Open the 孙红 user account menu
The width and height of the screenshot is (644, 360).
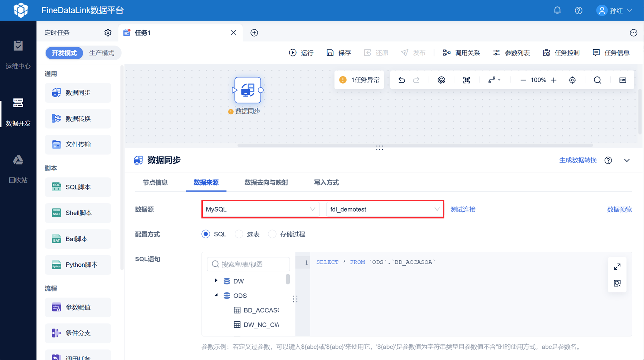coord(614,10)
